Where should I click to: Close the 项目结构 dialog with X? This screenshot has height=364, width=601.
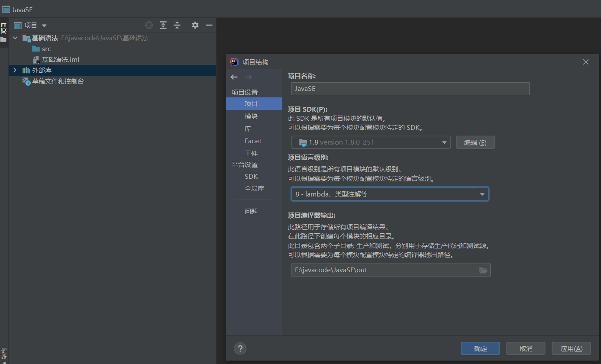(586, 62)
